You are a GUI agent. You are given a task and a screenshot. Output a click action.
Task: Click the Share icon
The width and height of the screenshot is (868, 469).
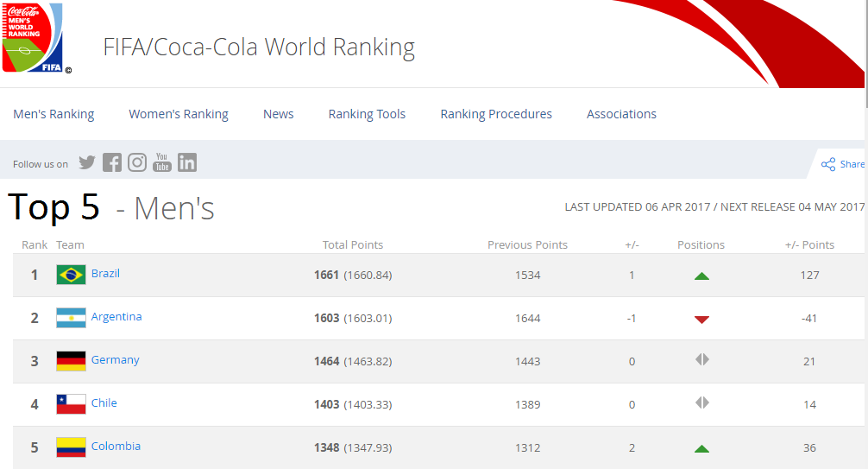click(x=828, y=164)
